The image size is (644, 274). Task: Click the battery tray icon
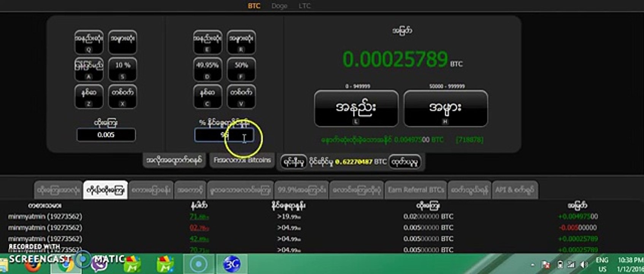[560, 264]
